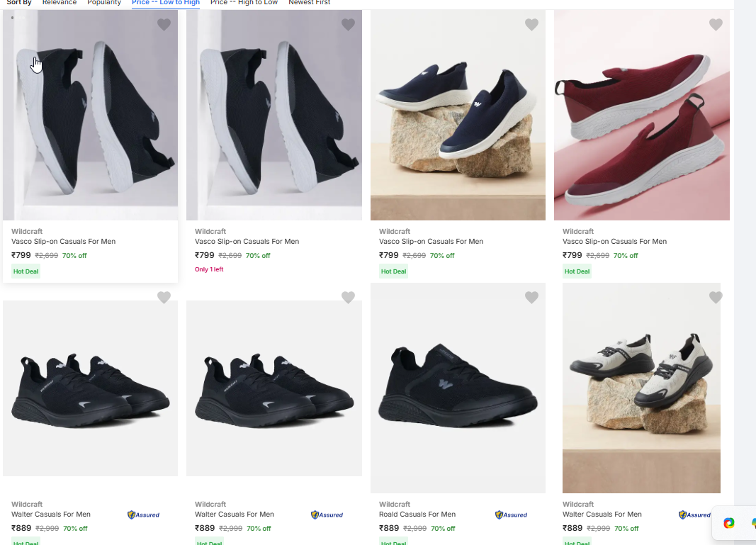Viewport: 756px width, 545px height.
Task: Wishlist the first black Vasco Slip-on shoe
Action: coord(164,25)
